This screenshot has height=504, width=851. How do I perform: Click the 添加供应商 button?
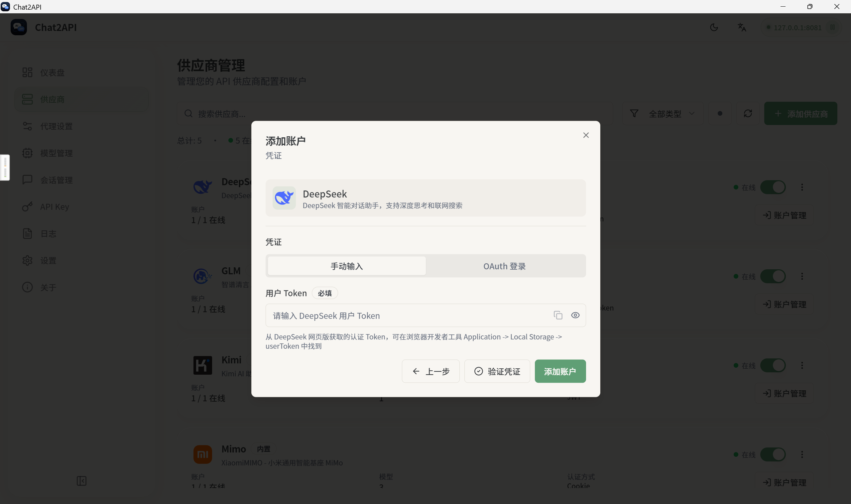800,113
